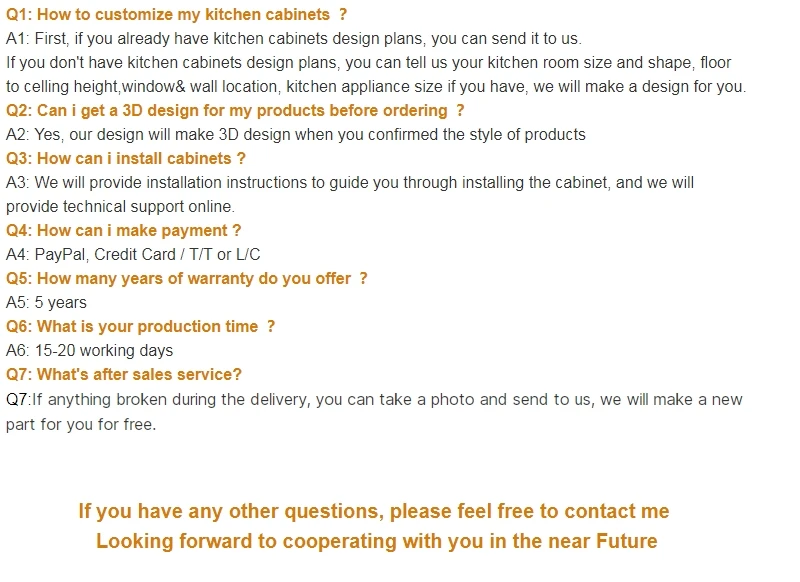Viewport: 800px width, 582px height.
Task: Click the A4 answer listing PayPal, Credit Card
Action: pos(133,255)
